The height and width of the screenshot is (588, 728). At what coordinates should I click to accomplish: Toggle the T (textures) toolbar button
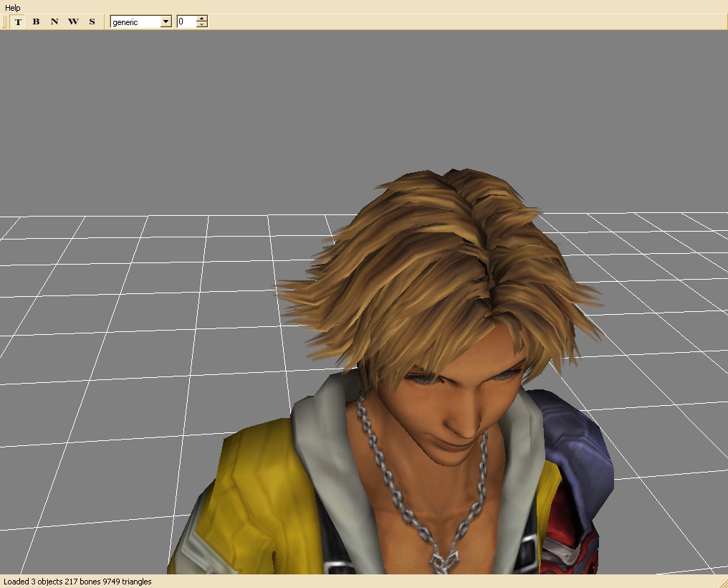(x=18, y=22)
